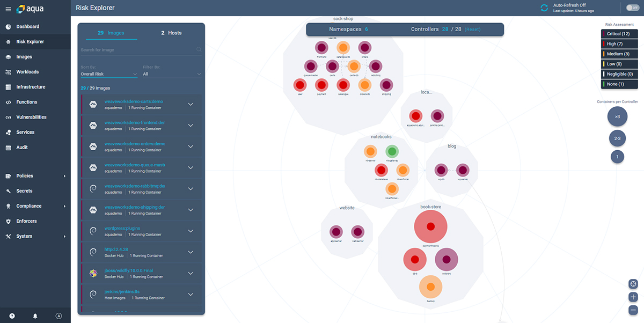Open the Filter By All dropdown

(x=172, y=74)
